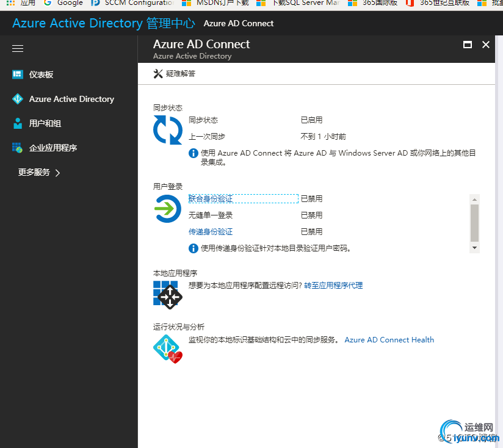Click the Google bookmark icon

(48, 3)
